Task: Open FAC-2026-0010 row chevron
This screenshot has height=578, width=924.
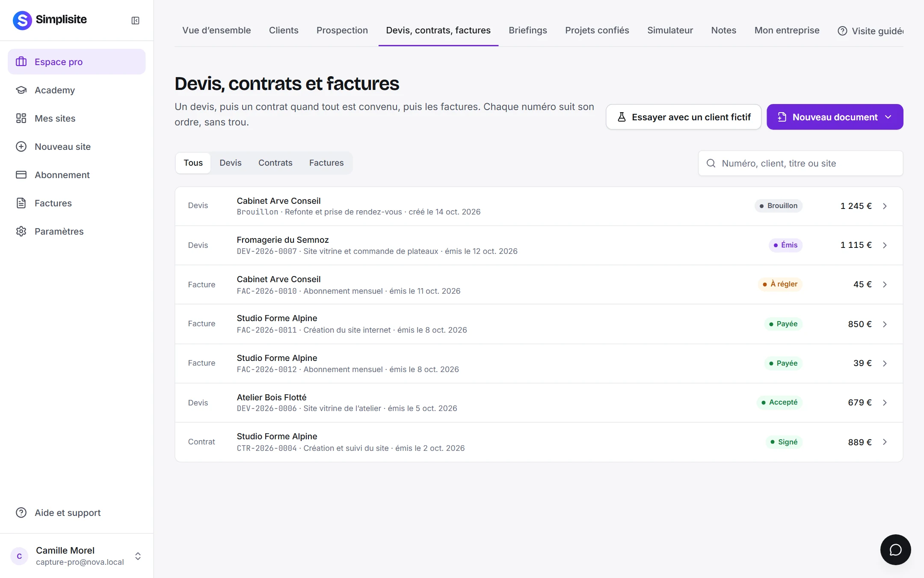Action: point(885,285)
